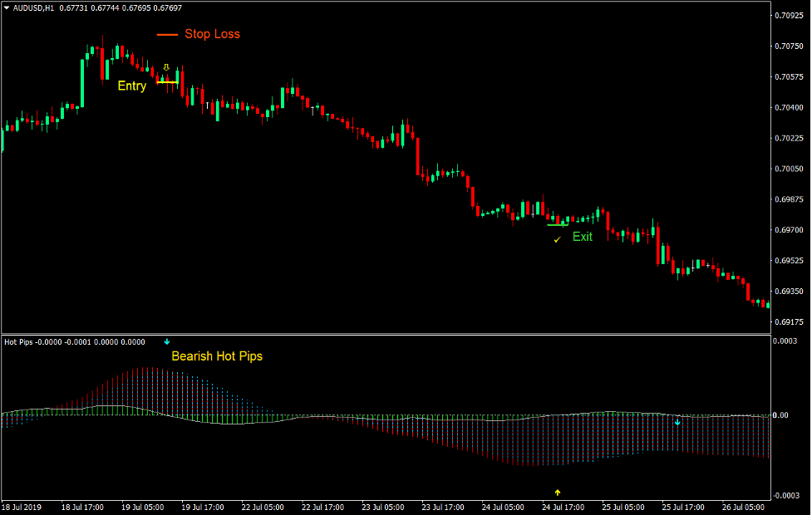Click the Bearish Hot Pips text label
Screen dimensions: 812x515
pos(217,356)
